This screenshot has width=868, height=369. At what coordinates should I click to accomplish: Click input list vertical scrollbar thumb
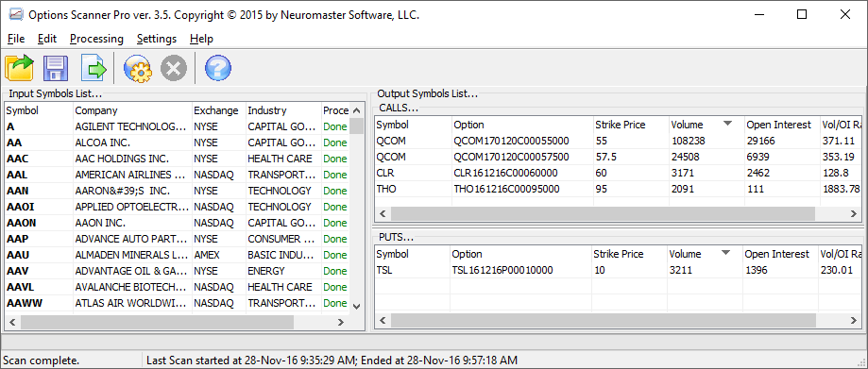[356, 126]
